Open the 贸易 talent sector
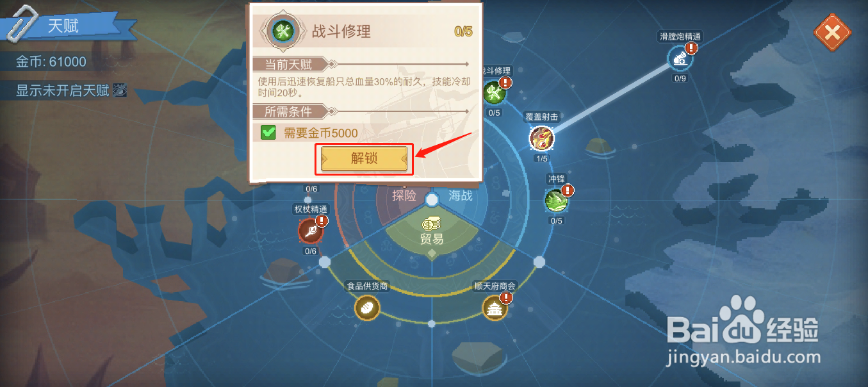 tap(432, 239)
